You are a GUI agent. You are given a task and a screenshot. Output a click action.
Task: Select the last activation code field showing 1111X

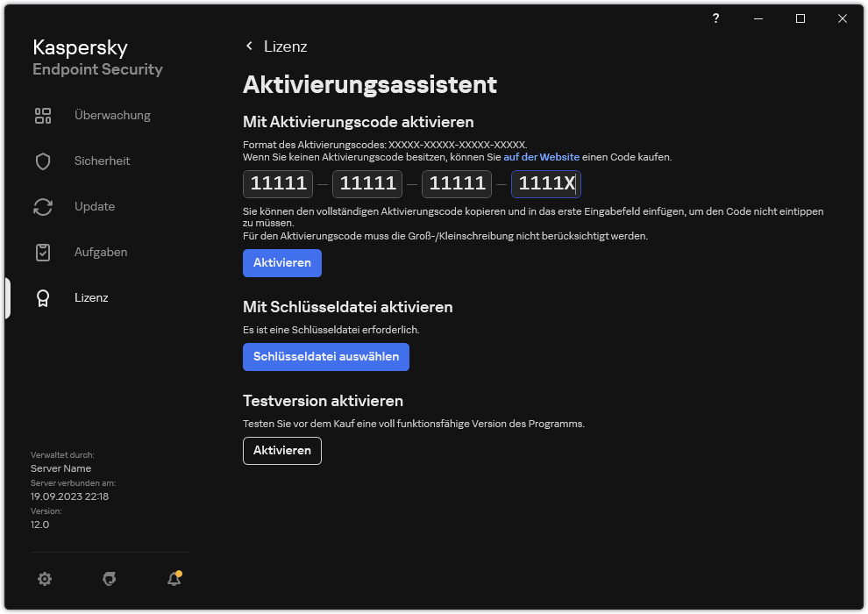point(545,183)
